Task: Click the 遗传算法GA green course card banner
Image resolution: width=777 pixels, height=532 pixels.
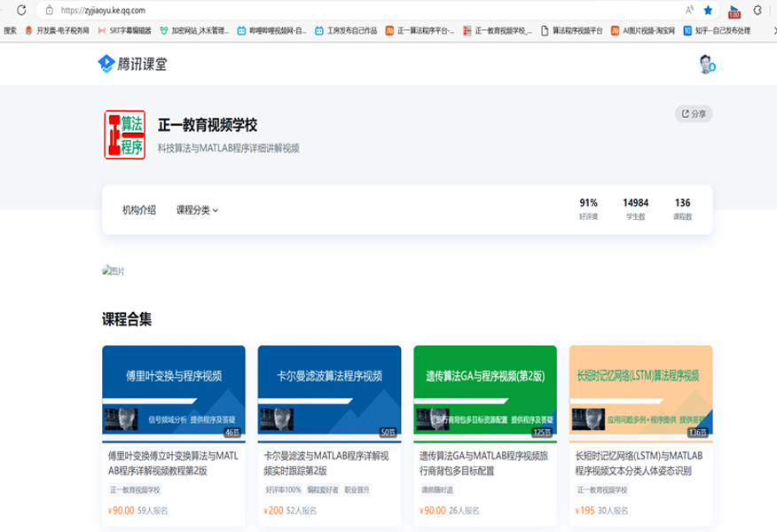Action: click(x=486, y=391)
